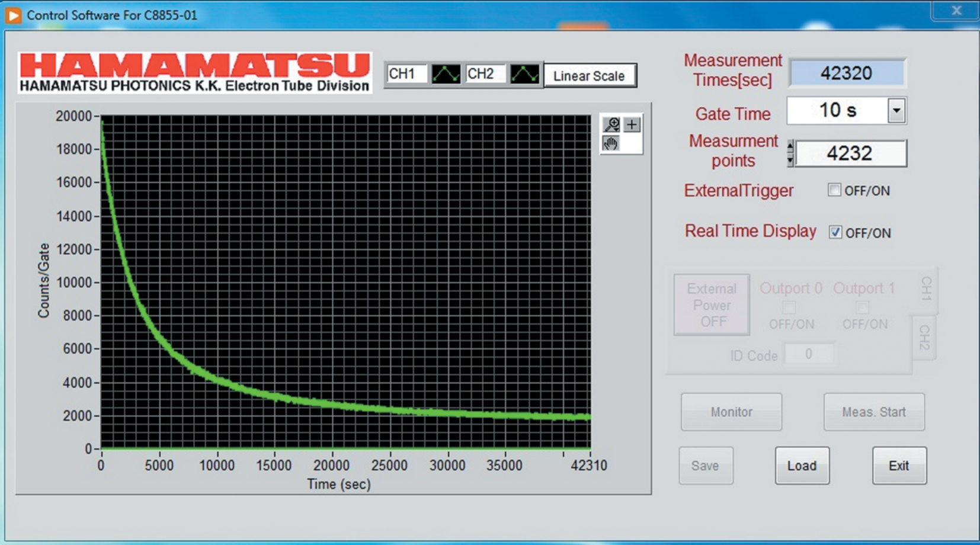Image resolution: width=980 pixels, height=545 pixels.
Task: Click the Measurement Times value field
Action: pyautogui.click(x=847, y=73)
